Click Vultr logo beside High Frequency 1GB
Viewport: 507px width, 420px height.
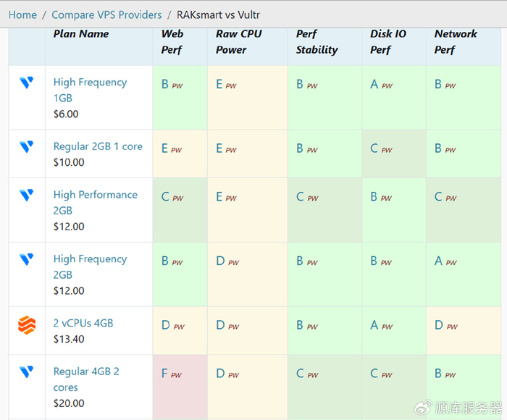tap(26, 83)
